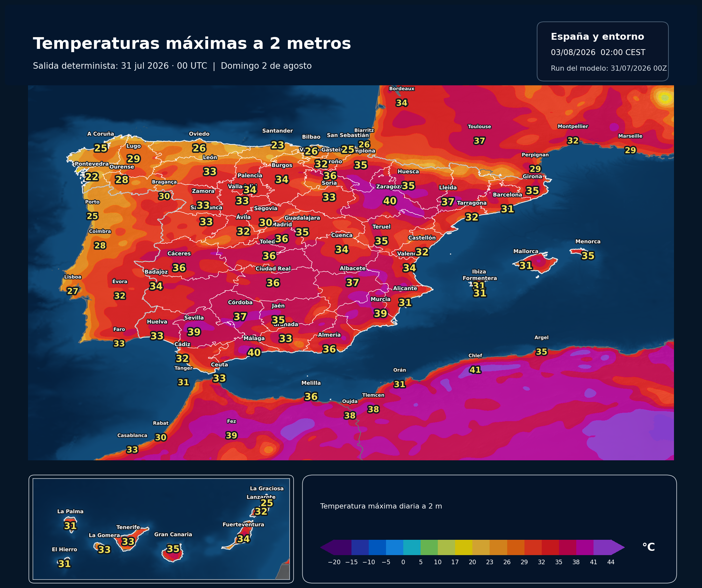Image resolution: width=702 pixels, height=588 pixels.
Task: Click the 'Bragança' city label
Action: pos(164,182)
